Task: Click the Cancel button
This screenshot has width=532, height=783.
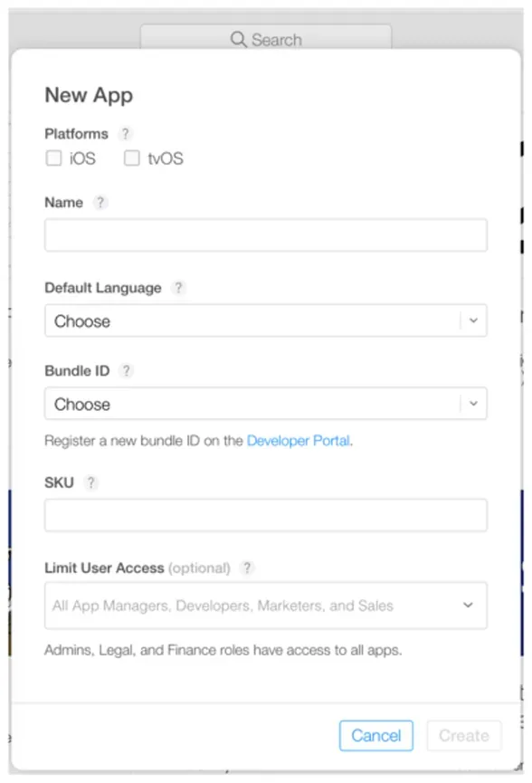Action: pyautogui.click(x=376, y=736)
